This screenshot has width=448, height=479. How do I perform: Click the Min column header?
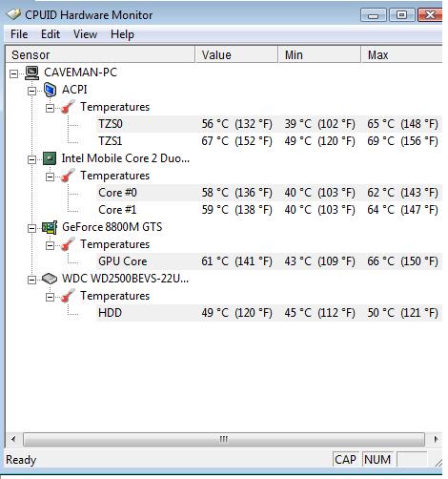click(x=320, y=54)
